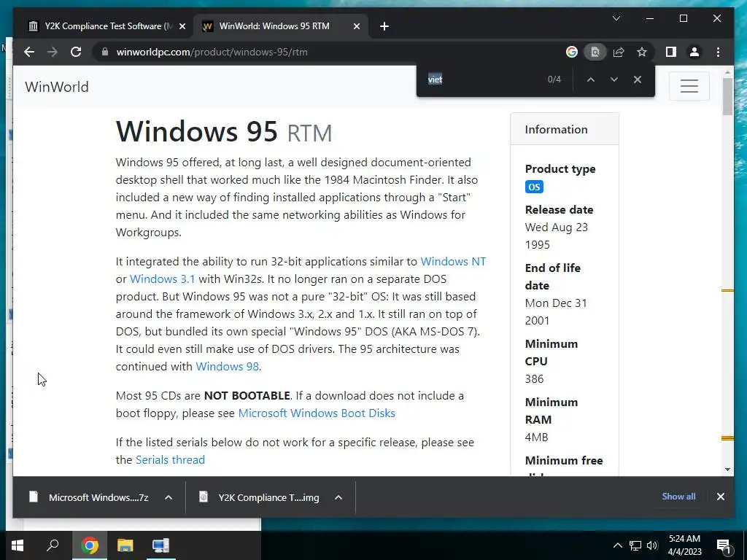Image resolution: width=747 pixels, height=560 pixels.
Task: Open network status tray icon
Action: coord(635,545)
